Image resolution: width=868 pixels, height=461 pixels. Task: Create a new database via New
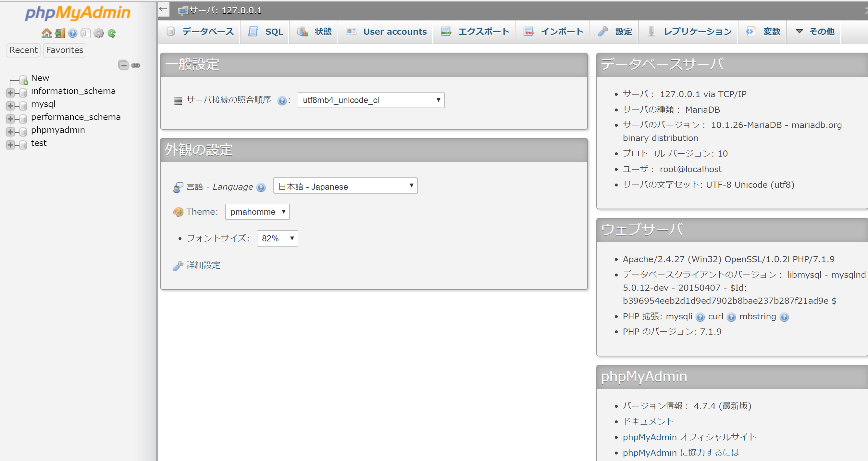coord(40,78)
